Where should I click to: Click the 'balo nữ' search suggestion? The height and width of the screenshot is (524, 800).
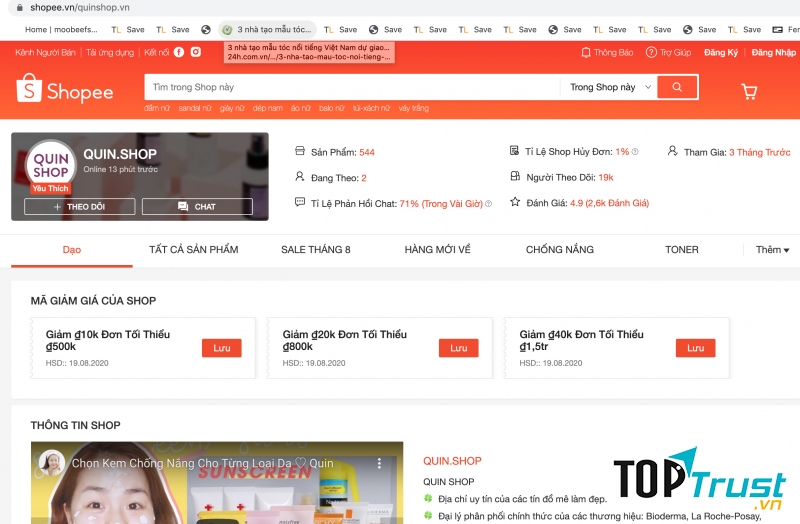pos(332,108)
